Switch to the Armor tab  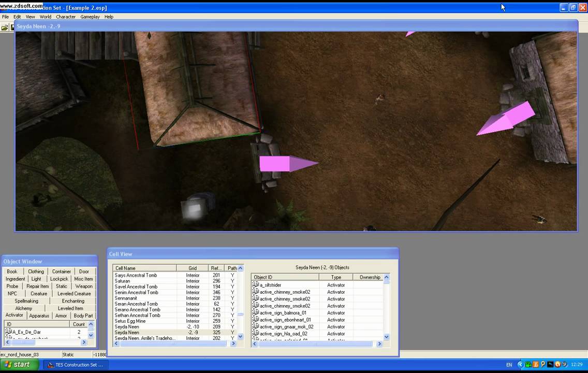coord(61,315)
